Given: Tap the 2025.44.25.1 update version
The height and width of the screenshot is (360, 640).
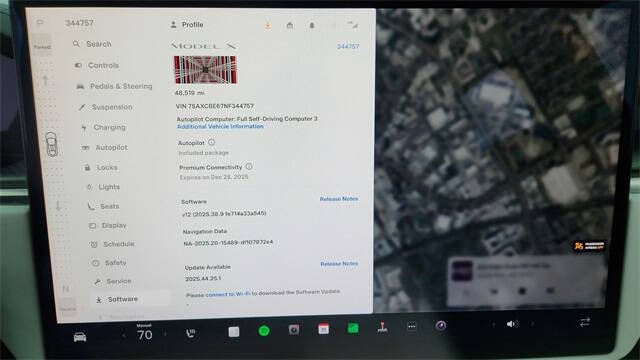Looking at the screenshot, I should 203,279.
